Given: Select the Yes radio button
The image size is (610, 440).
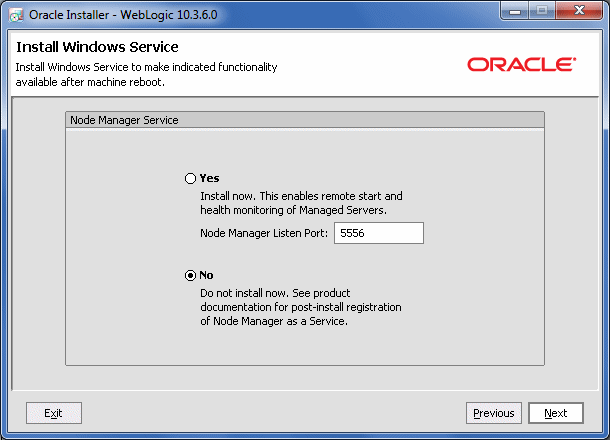Looking at the screenshot, I should [x=190, y=179].
